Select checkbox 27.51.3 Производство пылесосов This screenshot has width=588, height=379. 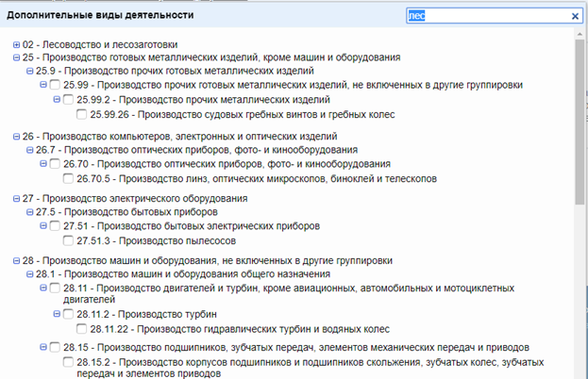69,240
